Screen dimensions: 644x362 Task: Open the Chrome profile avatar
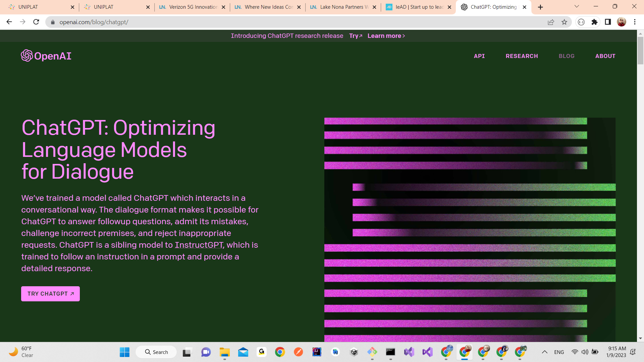click(x=621, y=22)
